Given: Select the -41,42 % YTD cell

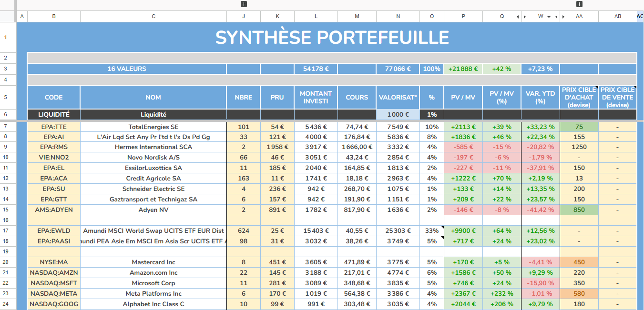Looking at the screenshot, I should click(x=541, y=210).
